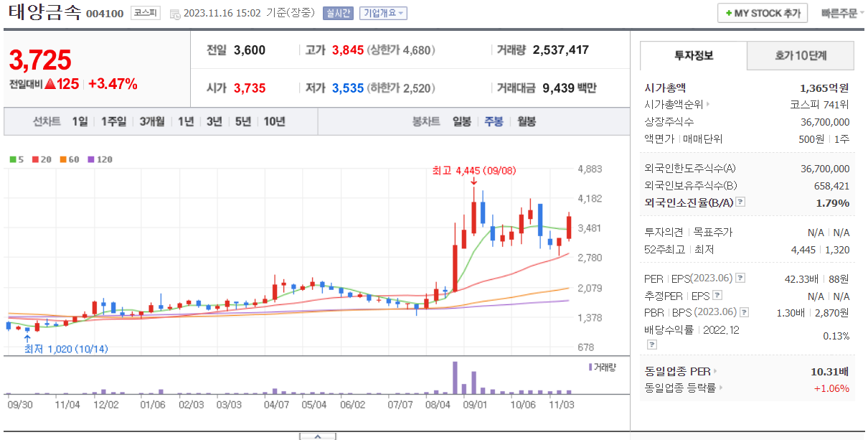Click the 코스피 market badge
This screenshot has height=440, width=868.
pos(146,13)
